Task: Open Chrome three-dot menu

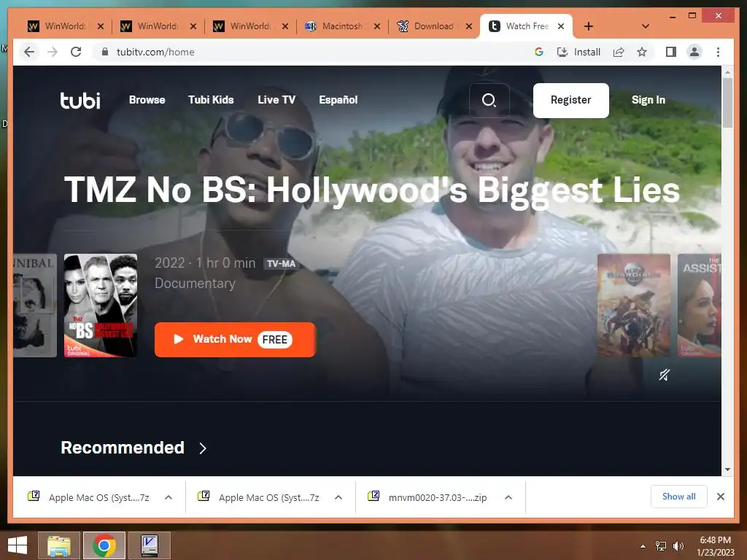Action: 718,52
